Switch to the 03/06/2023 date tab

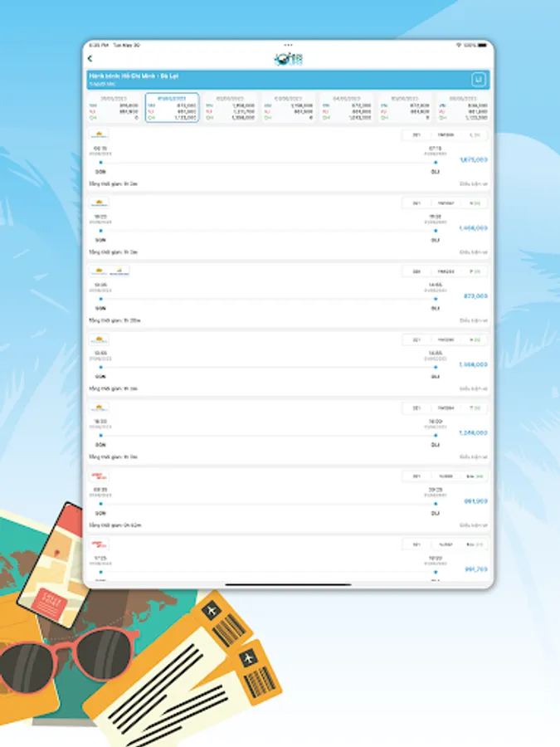(289, 108)
